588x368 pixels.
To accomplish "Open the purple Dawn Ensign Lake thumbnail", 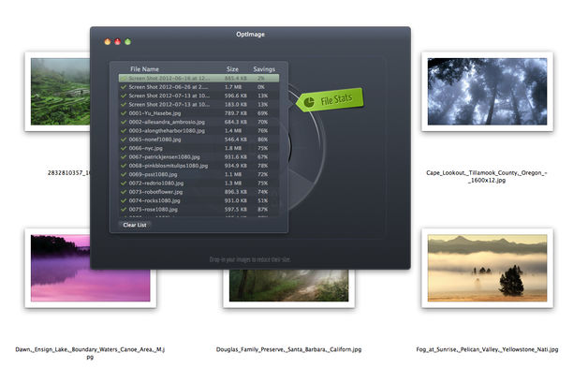I will tap(91, 268).
